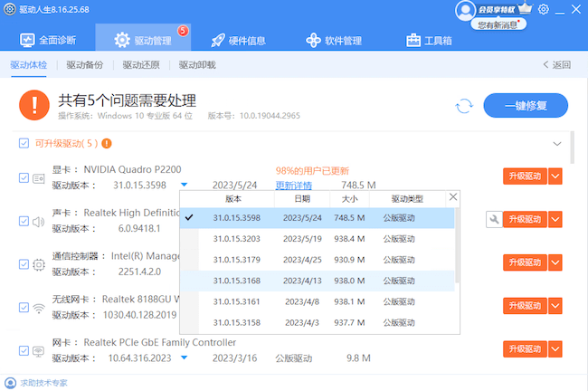The height and width of the screenshot is (391, 588).
Task: Uncheck the Intel communication controller checkbox
Action: click(24, 264)
